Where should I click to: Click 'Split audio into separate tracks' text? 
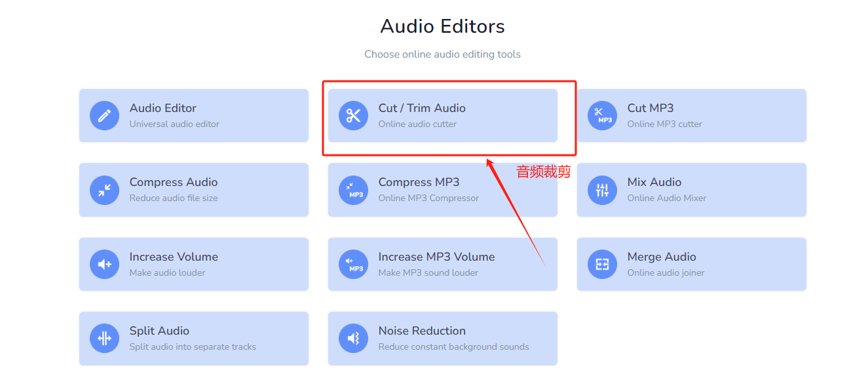click(193, 346)
